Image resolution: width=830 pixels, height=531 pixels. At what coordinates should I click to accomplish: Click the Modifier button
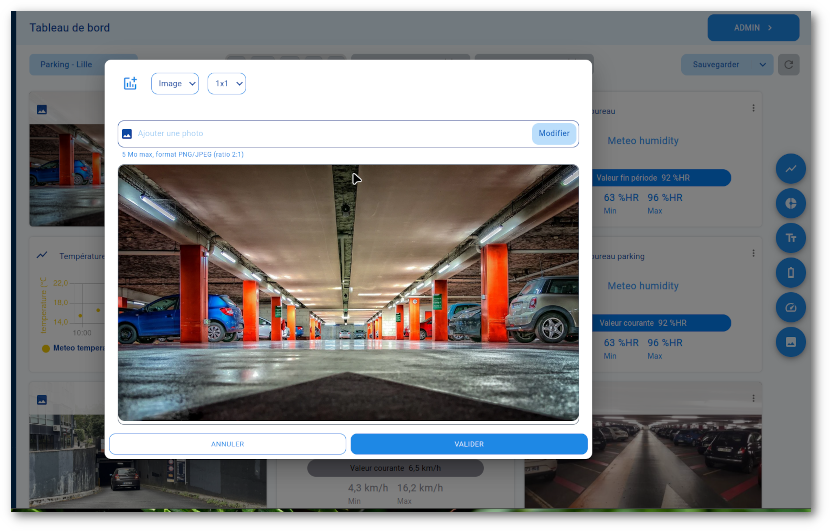coord(553,134)
